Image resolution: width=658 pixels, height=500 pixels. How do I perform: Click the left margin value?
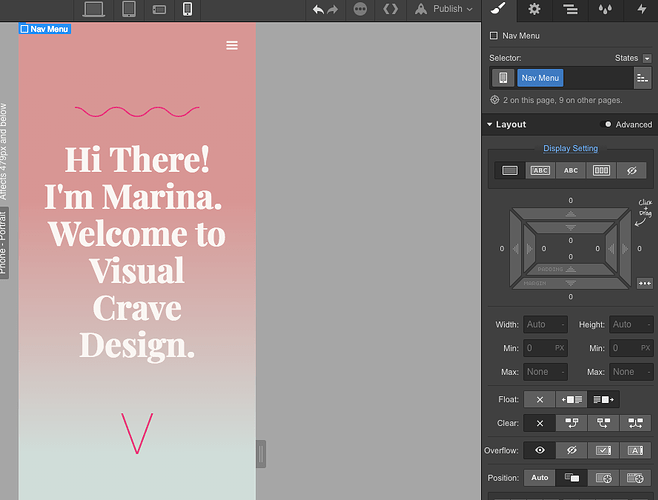(501, 249)
